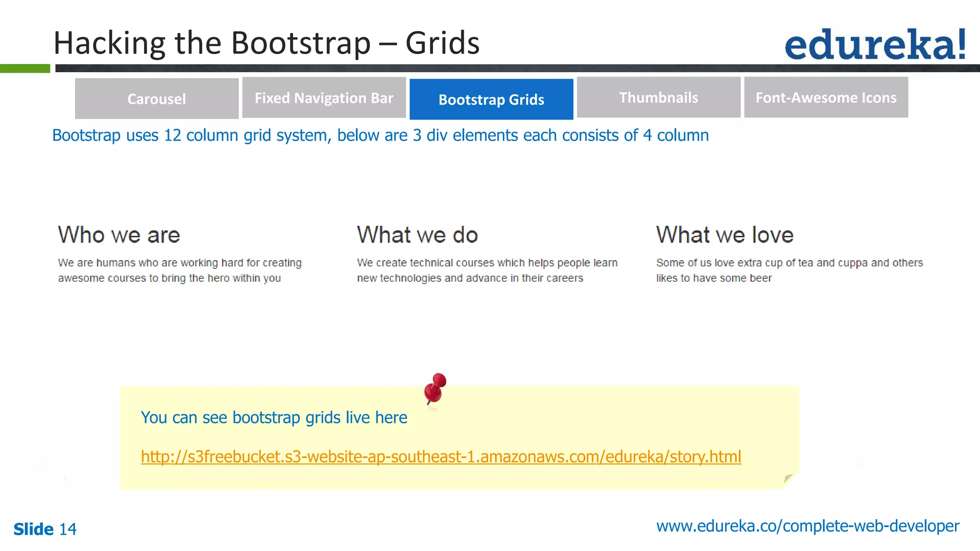
Task: Click the 'We are humans who are working hard' paragraph
Action: pos(180,270)
